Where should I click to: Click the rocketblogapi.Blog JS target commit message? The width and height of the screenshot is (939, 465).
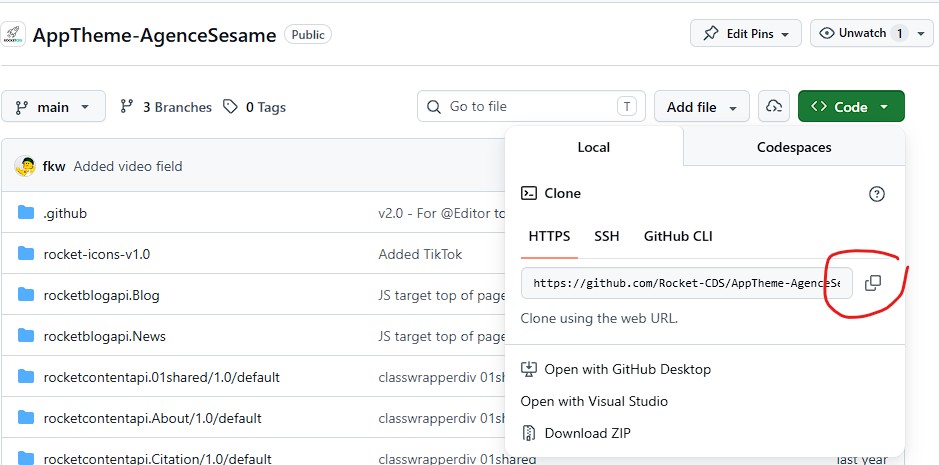pyautogui.click(x=442, y=295)
